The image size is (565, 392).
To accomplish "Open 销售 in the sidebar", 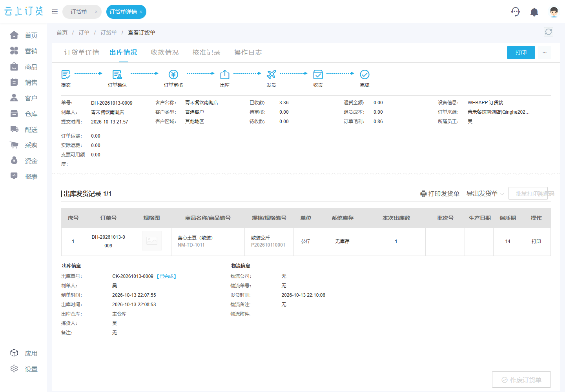I will (x=24, y=82).
